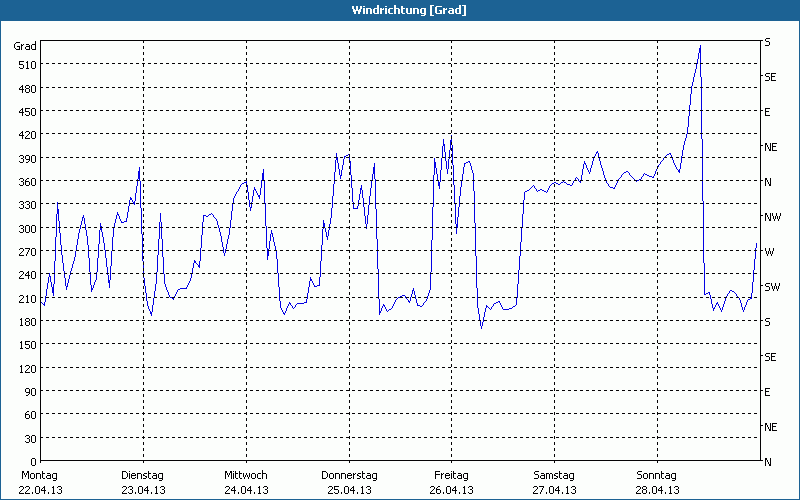The height and width of the screenshot is (500, 800).
Task: Select the 'Dienstag' day label
Action: coord(142,476)
